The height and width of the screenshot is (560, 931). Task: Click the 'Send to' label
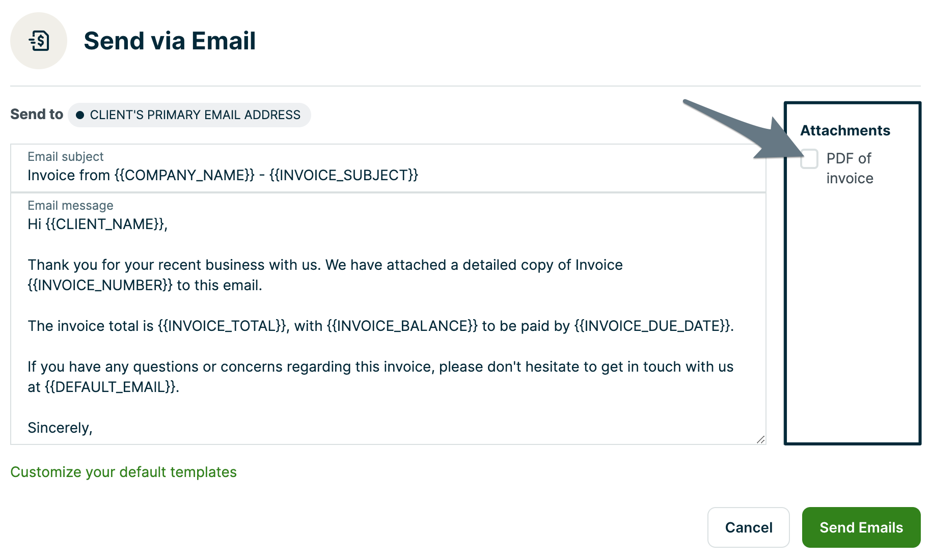tap(37, 114)
